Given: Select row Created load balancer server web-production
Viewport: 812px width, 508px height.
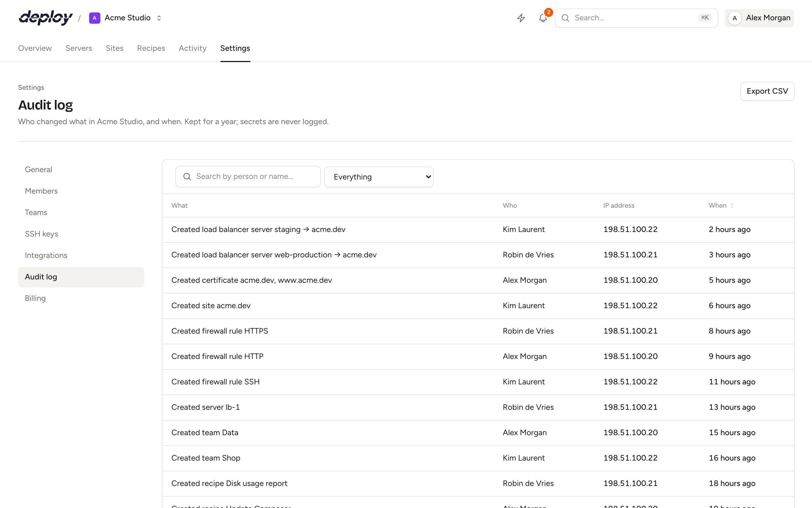Looking at the screenshot, I should [478, 255].
